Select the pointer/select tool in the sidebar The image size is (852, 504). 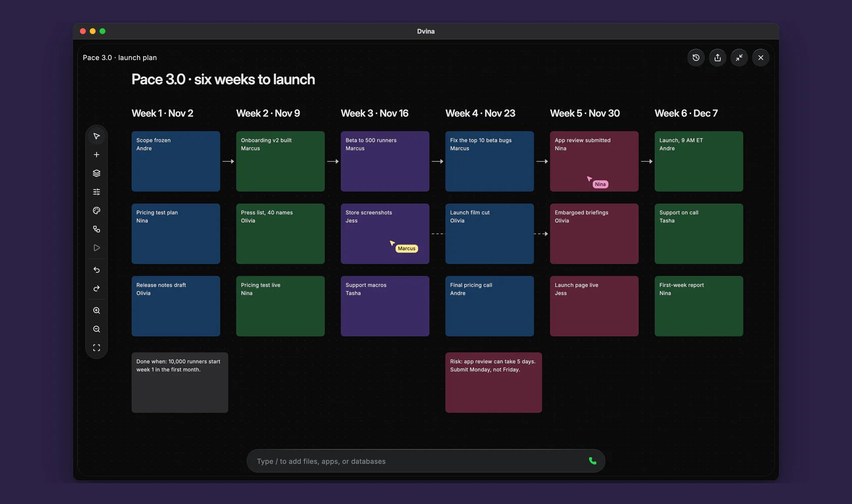pyautogui.click(x=97, y=136)
